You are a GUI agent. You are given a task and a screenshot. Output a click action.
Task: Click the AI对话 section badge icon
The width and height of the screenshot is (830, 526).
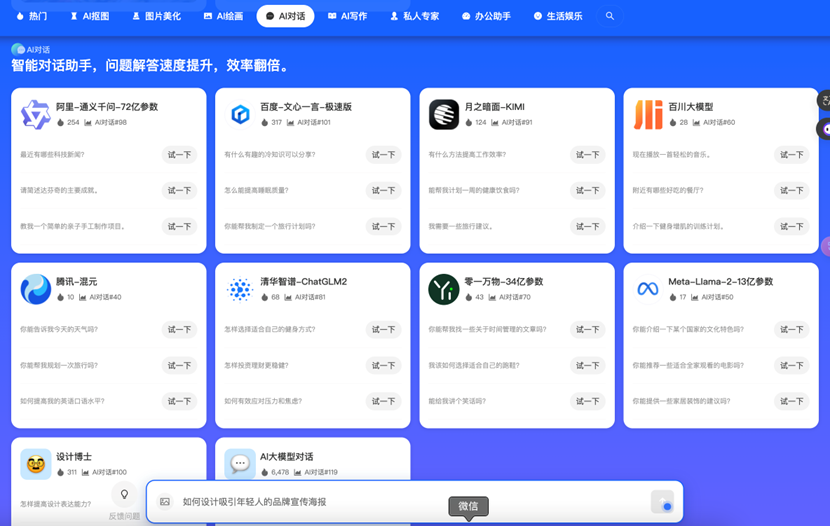coord(18,49)
